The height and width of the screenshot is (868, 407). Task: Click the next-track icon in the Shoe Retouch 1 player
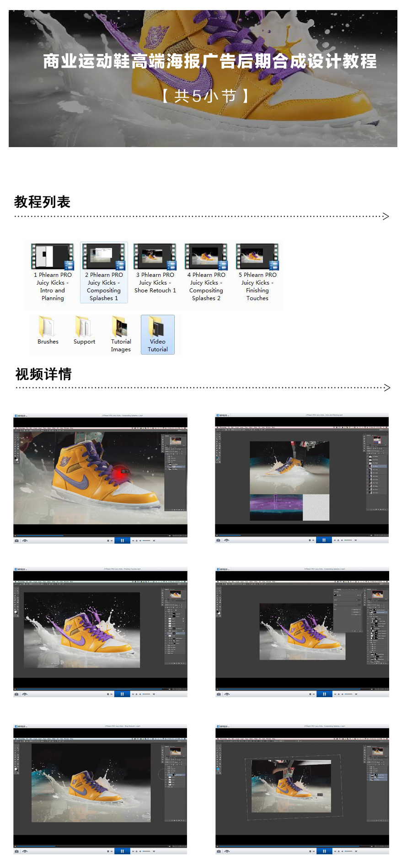pyautogui.click(x=133, y=851)
